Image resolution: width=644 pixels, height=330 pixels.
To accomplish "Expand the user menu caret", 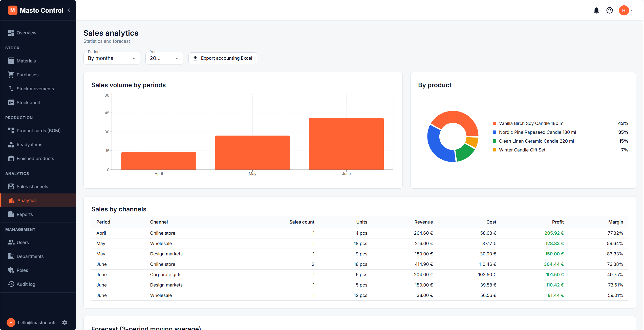I will [632, 11].
